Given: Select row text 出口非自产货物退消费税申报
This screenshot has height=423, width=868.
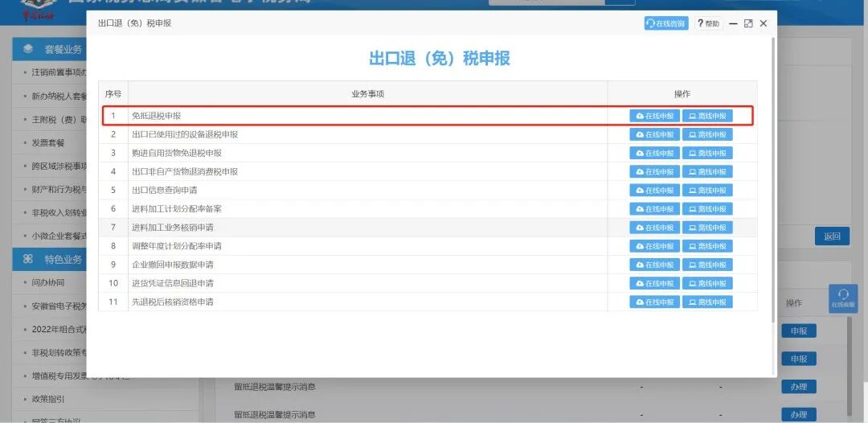Looking at the screenshot, I should click(185, 171).
